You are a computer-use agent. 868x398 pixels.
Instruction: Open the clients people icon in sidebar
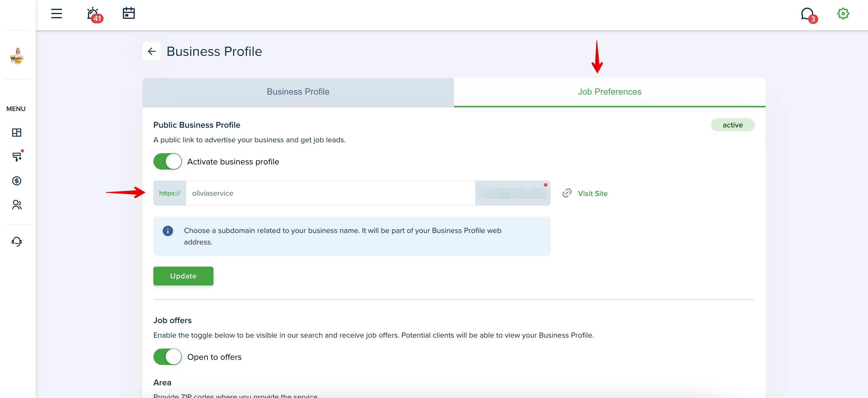click(x=17, y=205)
